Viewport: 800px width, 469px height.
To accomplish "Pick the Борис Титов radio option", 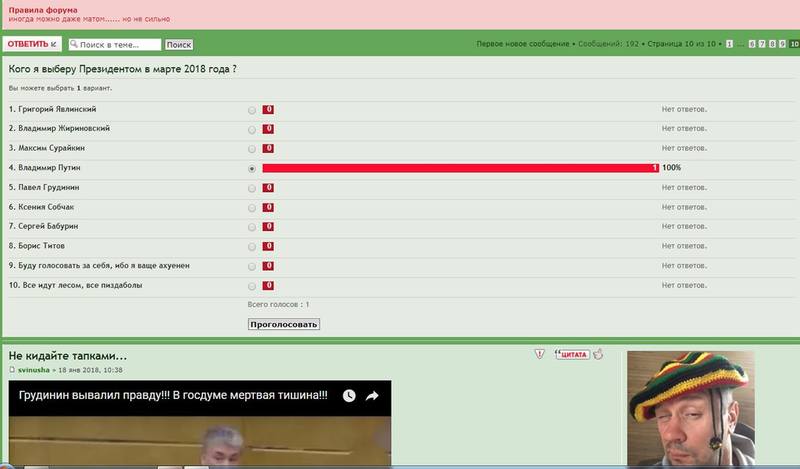I will (x=251, y=246).
